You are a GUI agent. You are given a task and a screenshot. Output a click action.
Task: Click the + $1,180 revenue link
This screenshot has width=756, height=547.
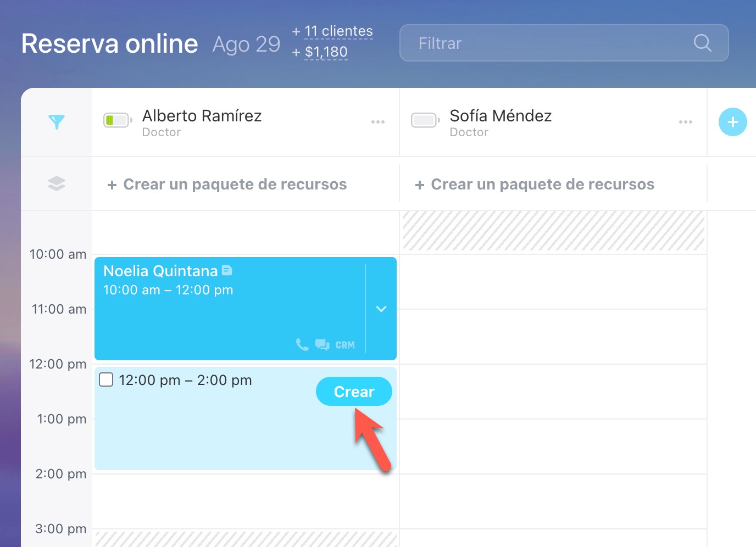coord(325,52)
